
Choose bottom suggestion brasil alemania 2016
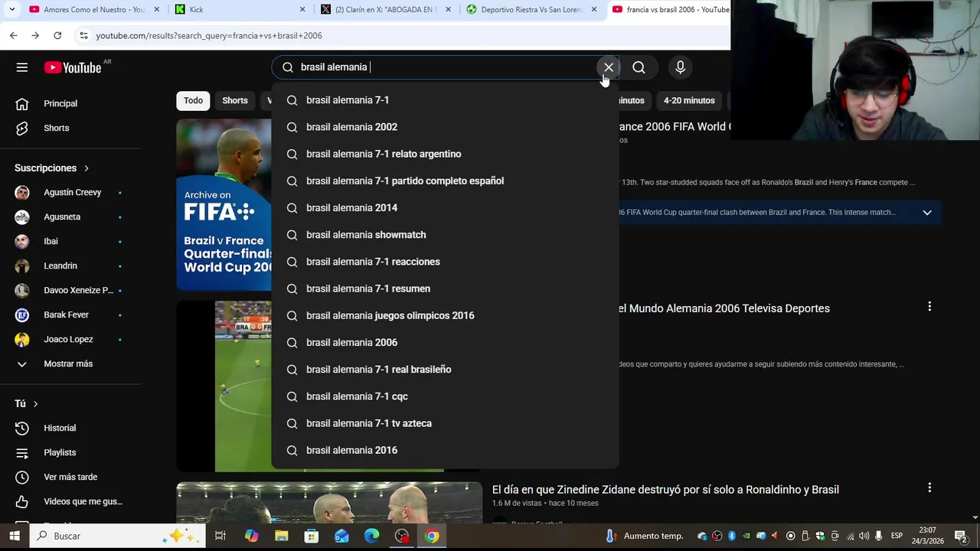pyautogui.click(x=445, y=450)
